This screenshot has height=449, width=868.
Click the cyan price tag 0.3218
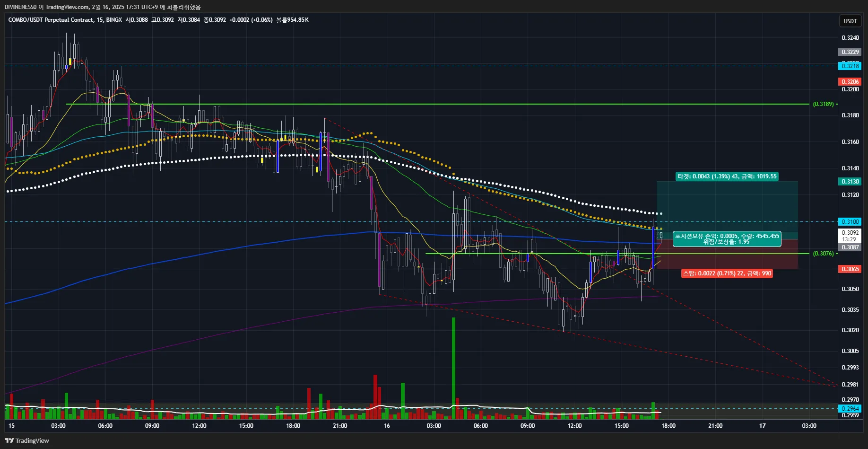(850, 66)
